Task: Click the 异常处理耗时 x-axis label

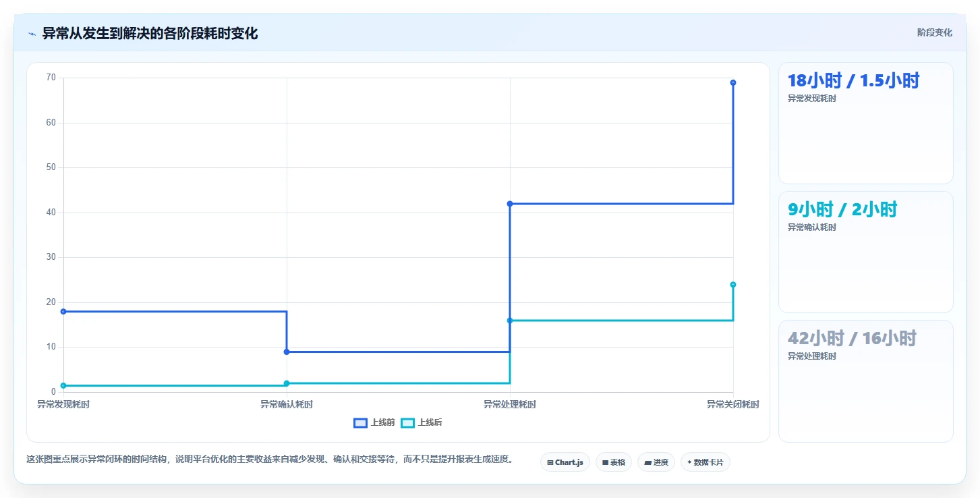Action: tap(510, 405)
